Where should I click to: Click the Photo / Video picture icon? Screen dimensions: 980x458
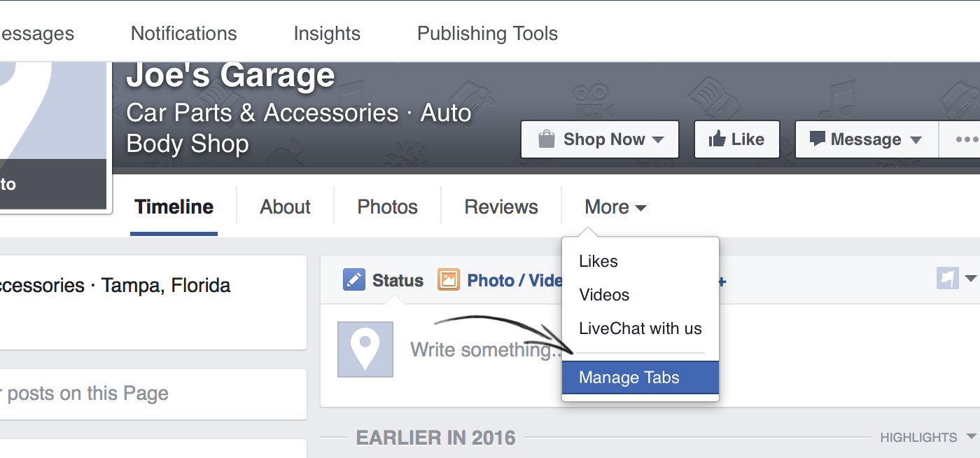(449, 280)
